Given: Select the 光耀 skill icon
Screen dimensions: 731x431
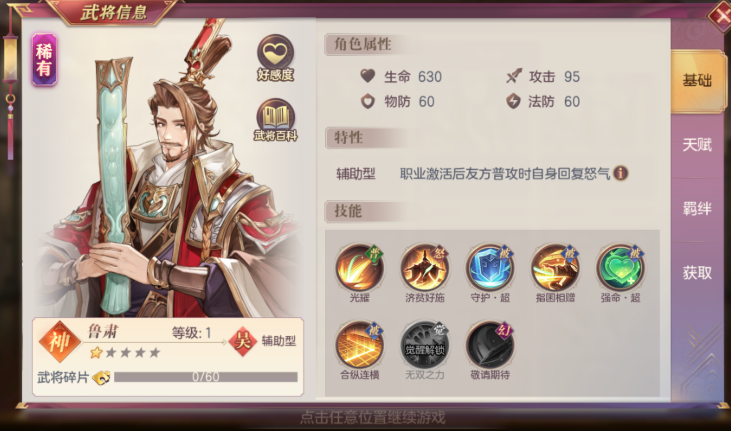Looking at the screenshot, I should click(359, 268).
